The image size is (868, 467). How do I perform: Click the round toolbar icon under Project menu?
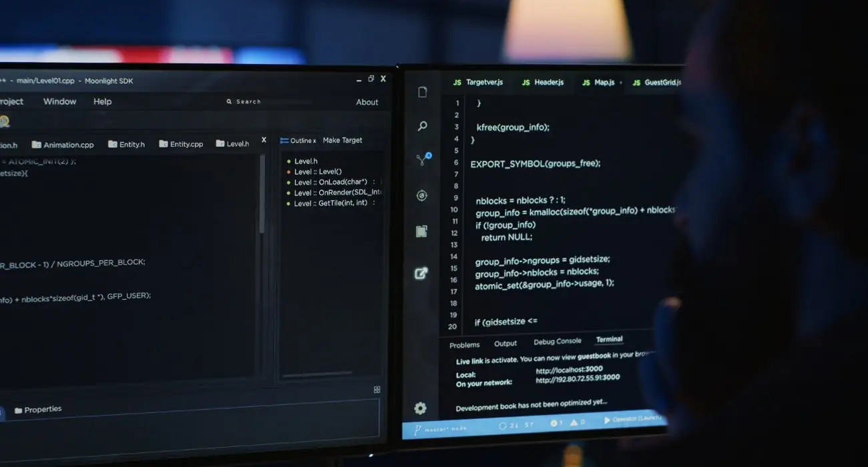(4, 121)
